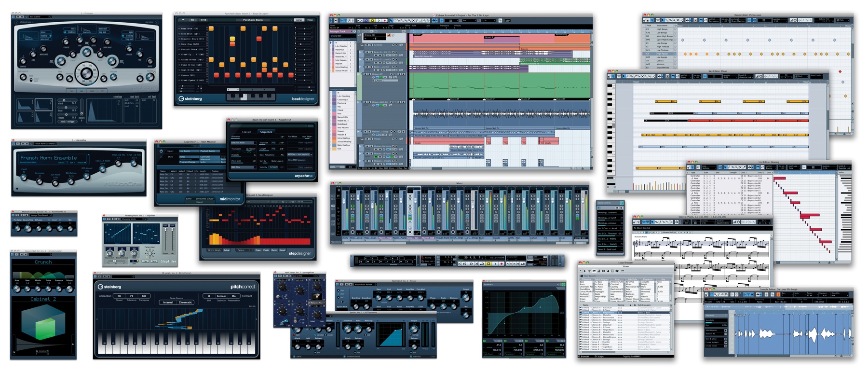Select the Object Selection arrow tool in Project window
The image size is (868, 372).
(391, 21)
